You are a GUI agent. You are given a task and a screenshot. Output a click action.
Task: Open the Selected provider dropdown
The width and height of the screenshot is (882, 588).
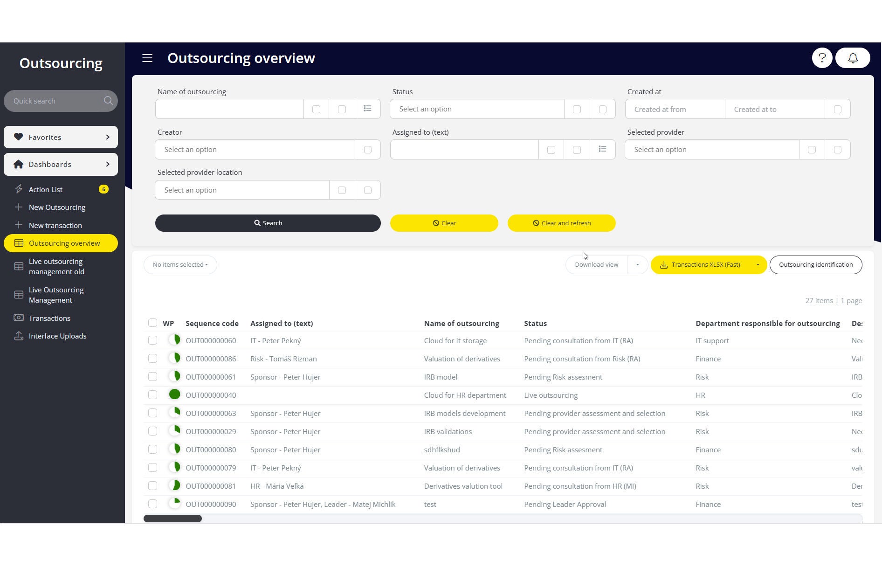pyautogui.click(x=712, y=149)
